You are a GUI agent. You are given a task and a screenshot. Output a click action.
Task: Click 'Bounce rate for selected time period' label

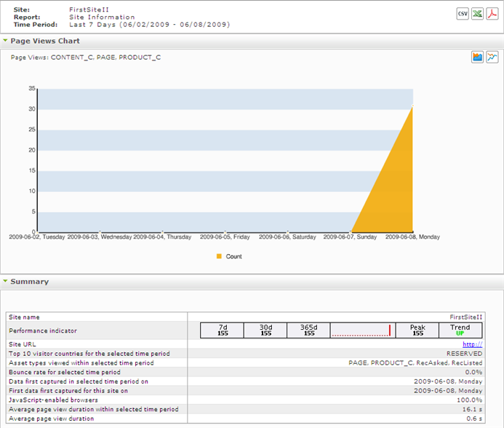(64, 372)
